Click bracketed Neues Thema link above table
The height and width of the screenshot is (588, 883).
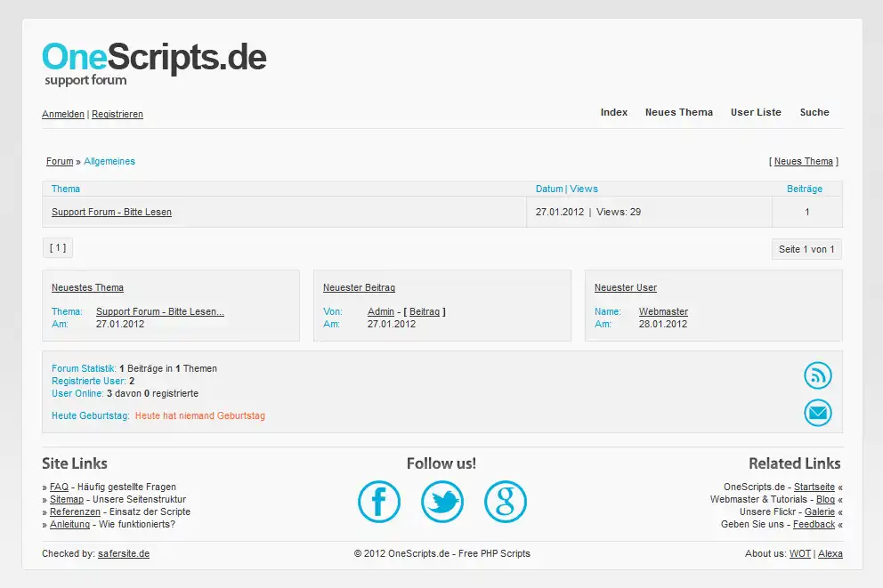click(x=804, y=162)
